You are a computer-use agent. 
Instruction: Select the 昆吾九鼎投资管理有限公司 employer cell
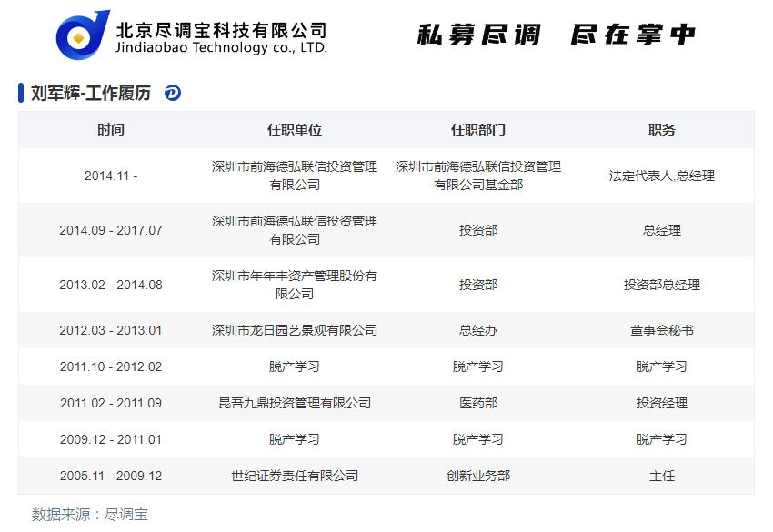(295, 403)
